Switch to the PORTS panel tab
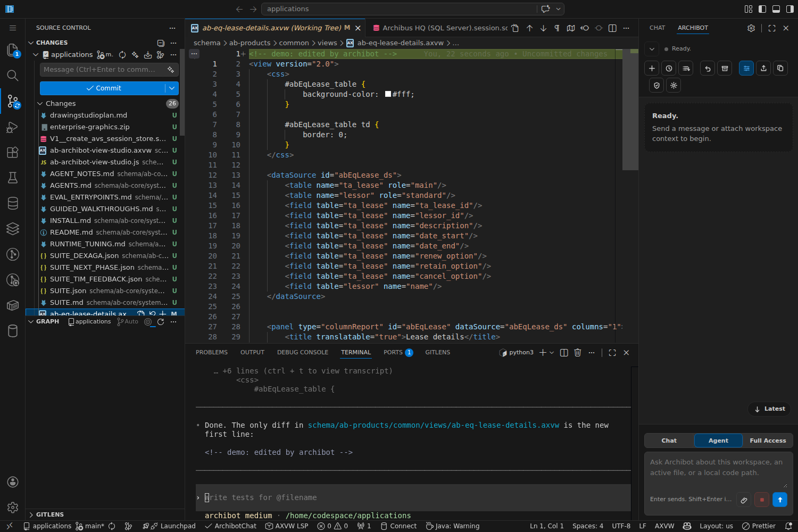798x532 pixels. [x=398, y=352]
